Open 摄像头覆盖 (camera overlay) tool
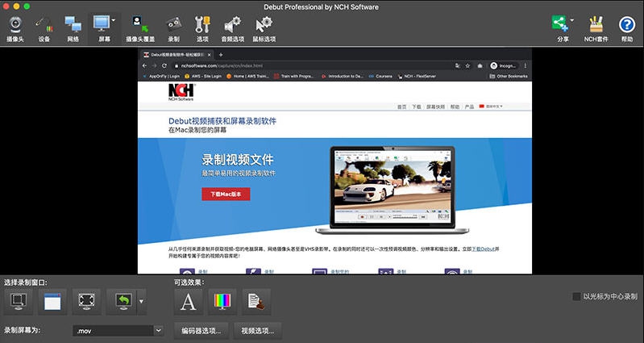 (x=139, y=27)
